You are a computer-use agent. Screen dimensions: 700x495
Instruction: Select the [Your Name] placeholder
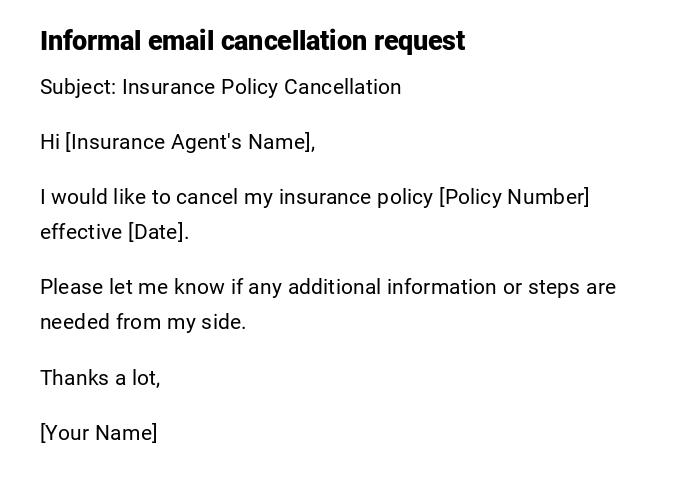98,433
